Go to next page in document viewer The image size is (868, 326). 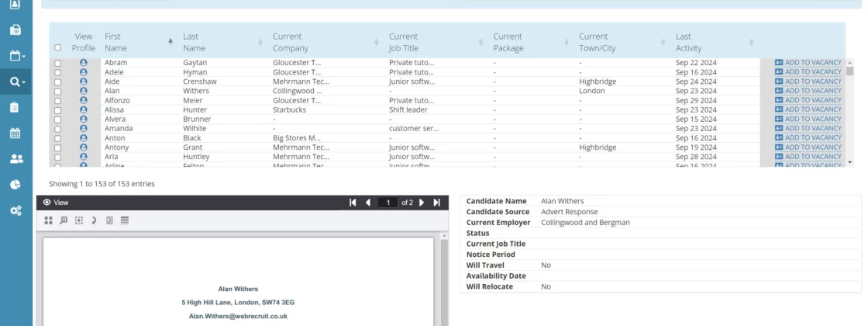(422, 203)
